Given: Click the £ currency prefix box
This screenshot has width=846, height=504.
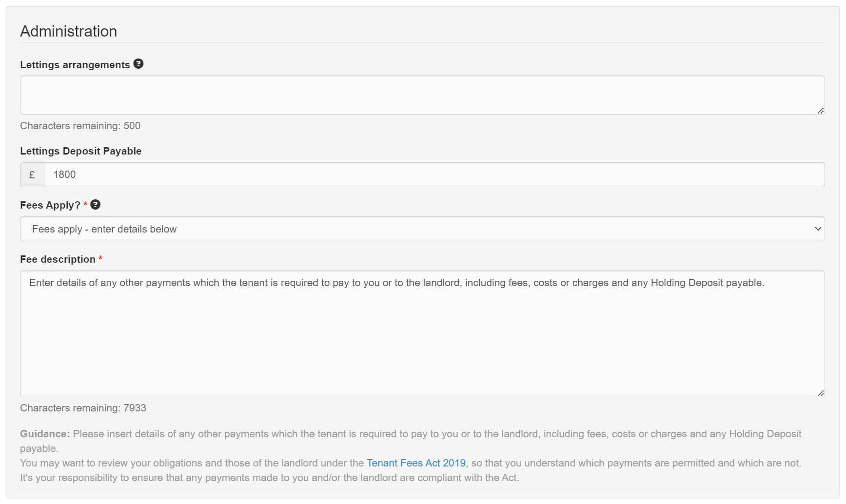Looking at the screenshot, I should (x=32, y=174).
